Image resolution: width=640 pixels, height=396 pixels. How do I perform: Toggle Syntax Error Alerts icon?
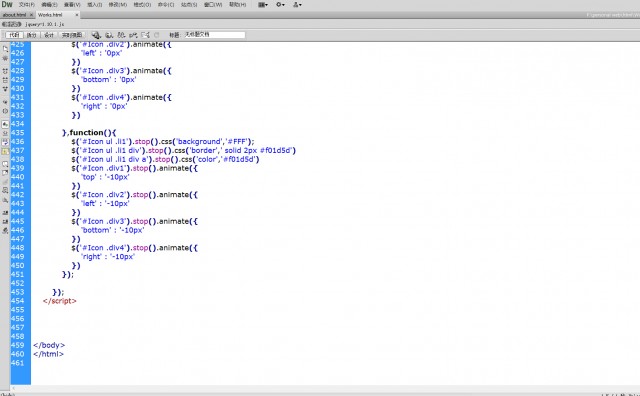tap(5, 151)
